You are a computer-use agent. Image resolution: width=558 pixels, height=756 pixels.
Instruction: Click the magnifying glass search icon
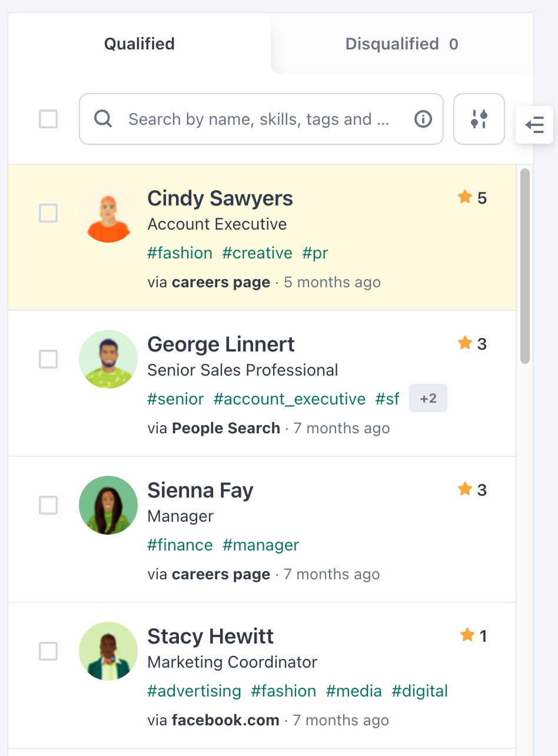click(103, 119)
